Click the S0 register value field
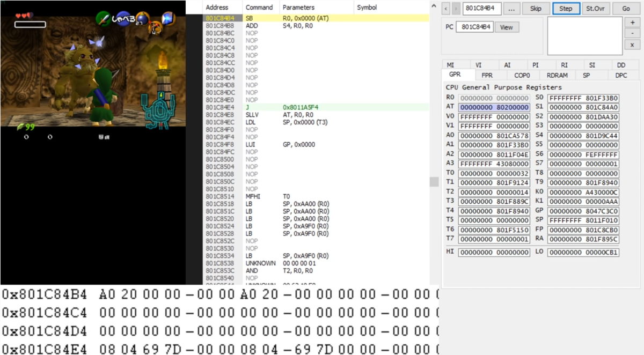The width and height of the screenshot is (644, 355). [x=583, y=98]
